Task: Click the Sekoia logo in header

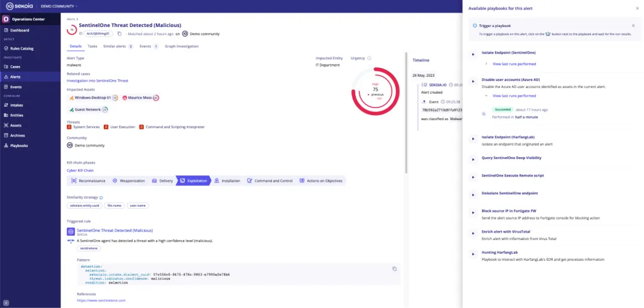Action: (x=20, y=6)
